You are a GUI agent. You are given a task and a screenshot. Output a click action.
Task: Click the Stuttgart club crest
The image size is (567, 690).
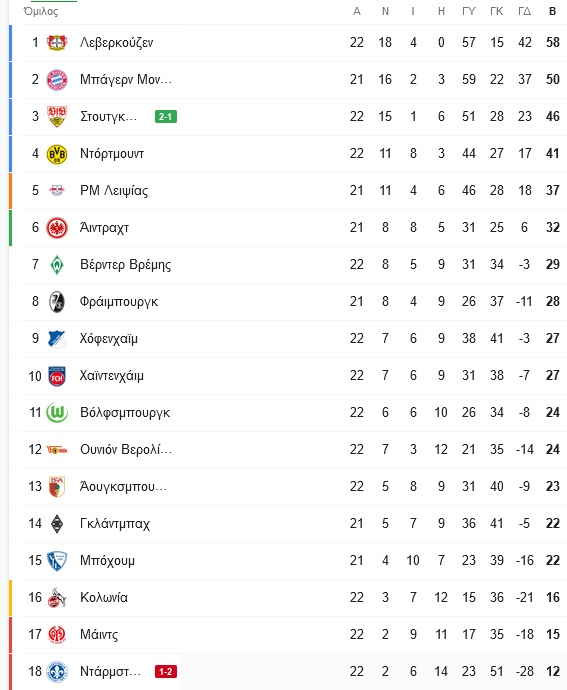(x=57, y=117)
